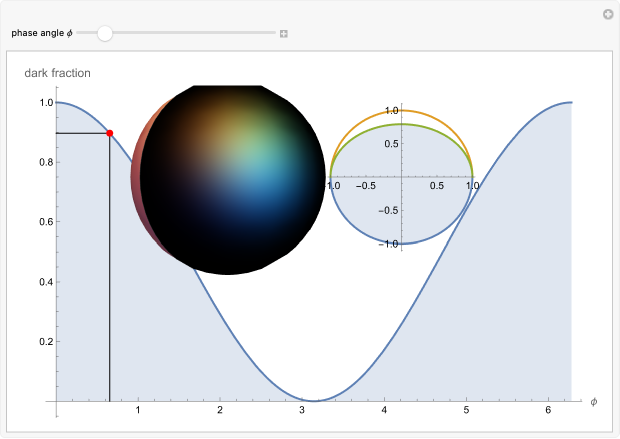Image resolution: width=620 pixels, height=439 pixels.
Task: Click the curve peak at the right end
Action: (570, 102)
